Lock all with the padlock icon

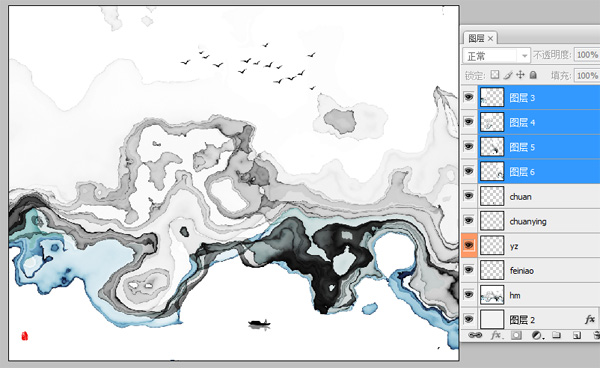pos(533,75)
